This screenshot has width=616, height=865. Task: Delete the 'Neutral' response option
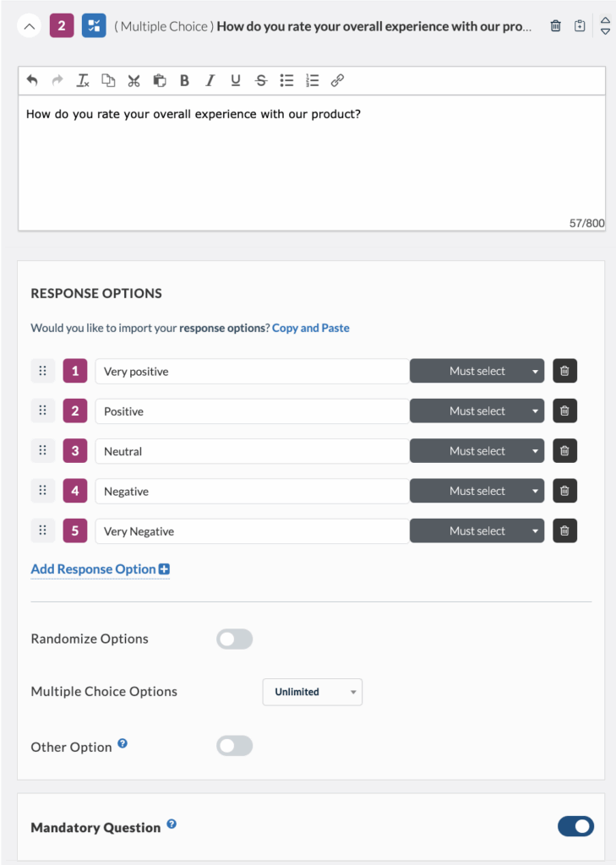564,451
